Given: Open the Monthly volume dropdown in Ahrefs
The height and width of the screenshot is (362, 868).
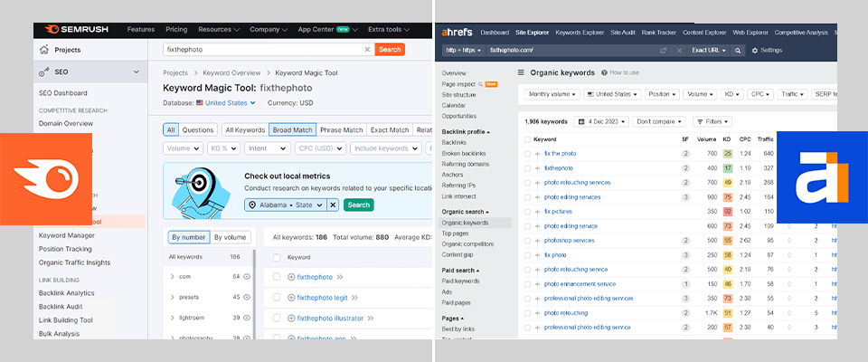Looking at the screenshot, I should pyautogui.click(x=552, y=94).
